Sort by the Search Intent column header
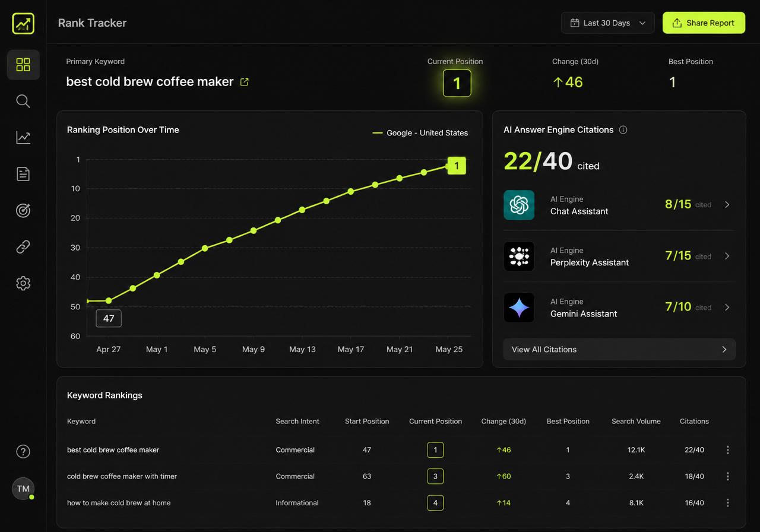 pos(297,421)
